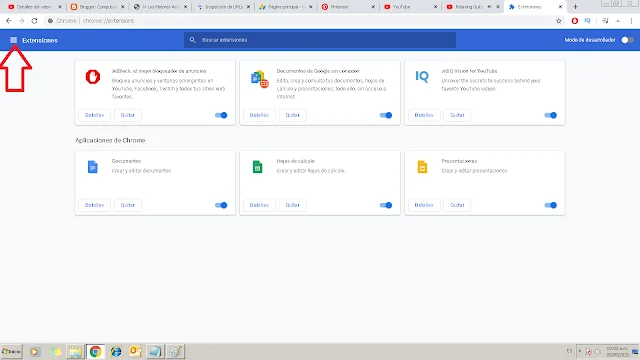
Task: Close the Pinterest tab
Action: (373, 7)
